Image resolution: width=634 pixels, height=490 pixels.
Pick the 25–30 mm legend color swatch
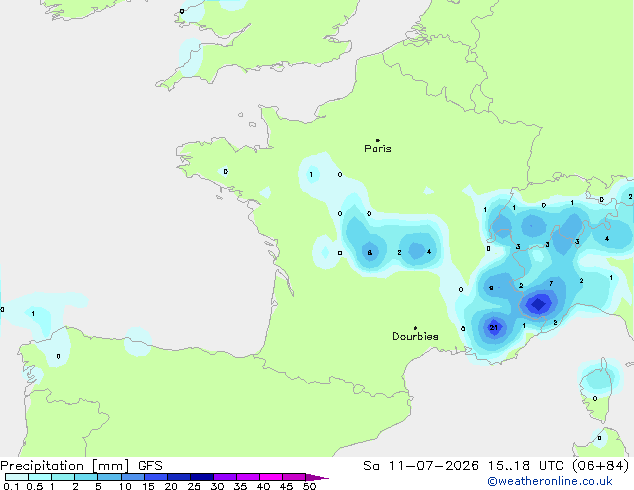point(202,477)
